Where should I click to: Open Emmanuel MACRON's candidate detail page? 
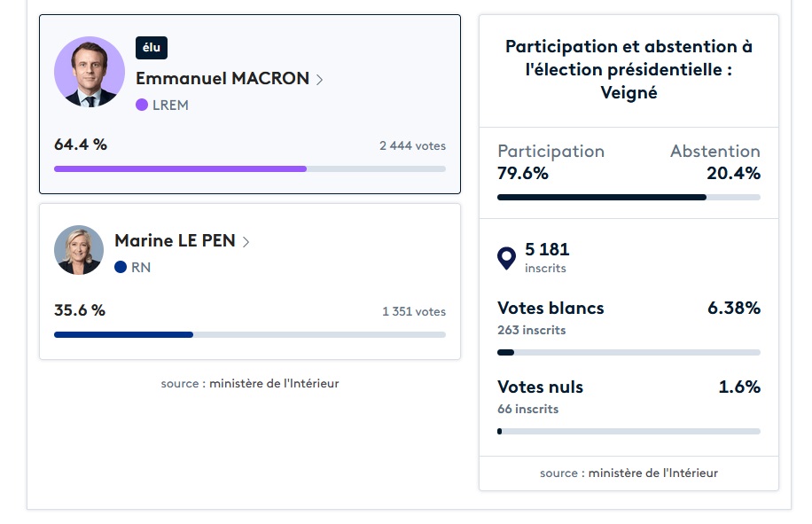[x=221, y=79]
